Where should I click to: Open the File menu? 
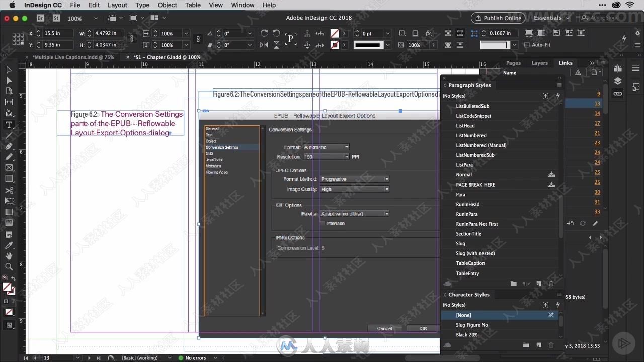(x=75, y=5)
